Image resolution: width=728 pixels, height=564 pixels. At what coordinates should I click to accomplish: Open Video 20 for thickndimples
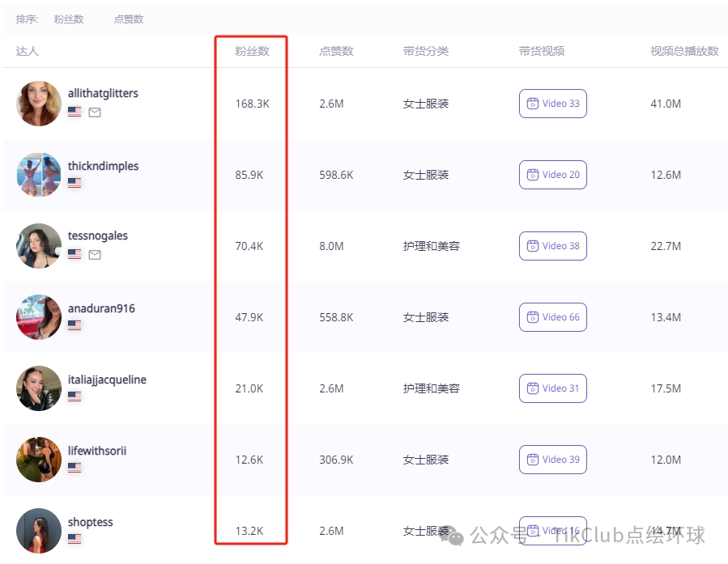click(x=552, y=175)
